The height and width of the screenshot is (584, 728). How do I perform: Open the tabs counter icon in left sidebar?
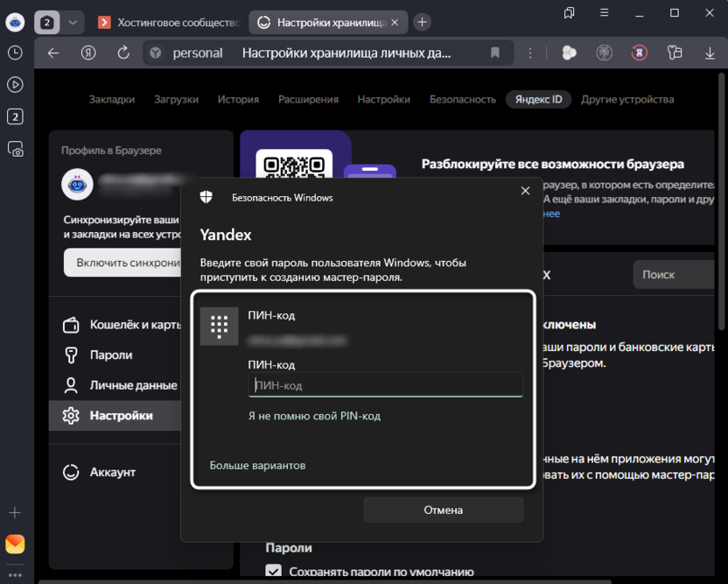tap(15, 116)
